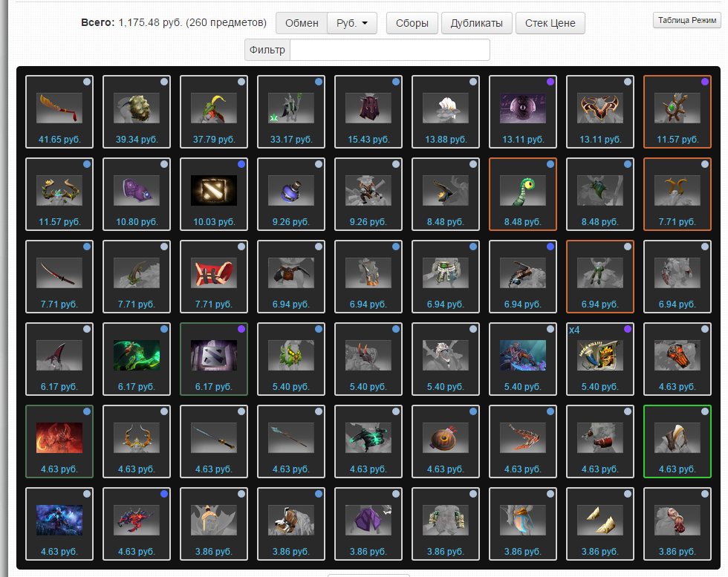Select the red katana item priced 7.71 руб.
Image resolution: width=728 pixels, height=577 pixels.
coord(59,277)
